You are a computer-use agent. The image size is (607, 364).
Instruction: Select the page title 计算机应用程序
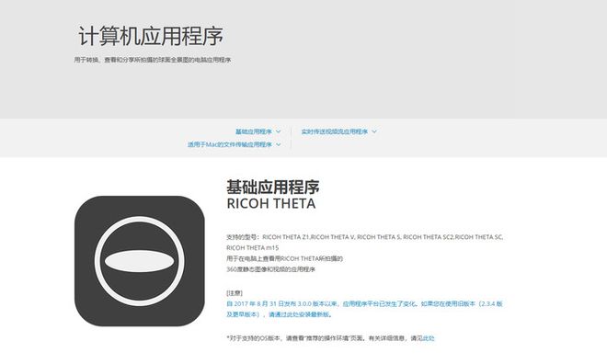pos(151,36)
